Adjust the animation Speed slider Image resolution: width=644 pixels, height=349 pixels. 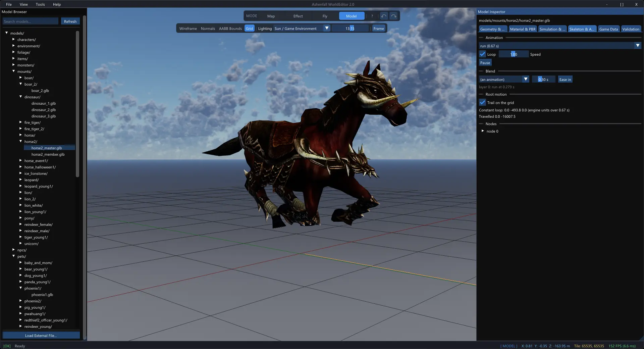point(514,54)
